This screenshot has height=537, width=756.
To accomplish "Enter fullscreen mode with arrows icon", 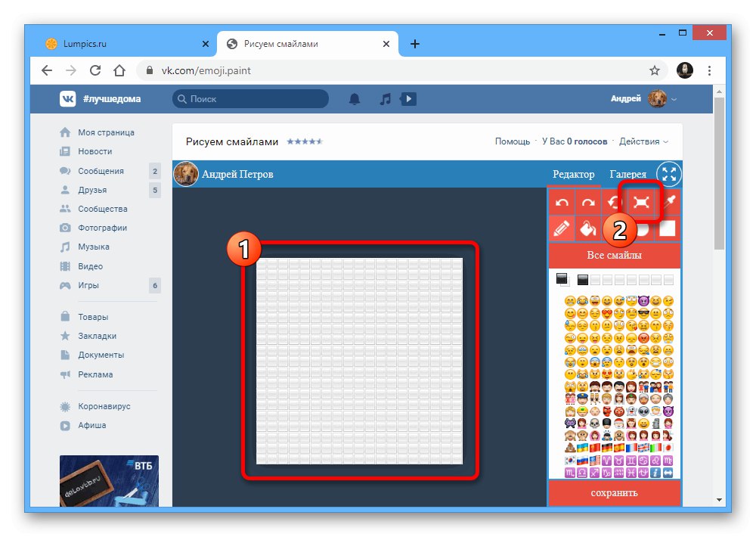I will [x=669, y=174].
